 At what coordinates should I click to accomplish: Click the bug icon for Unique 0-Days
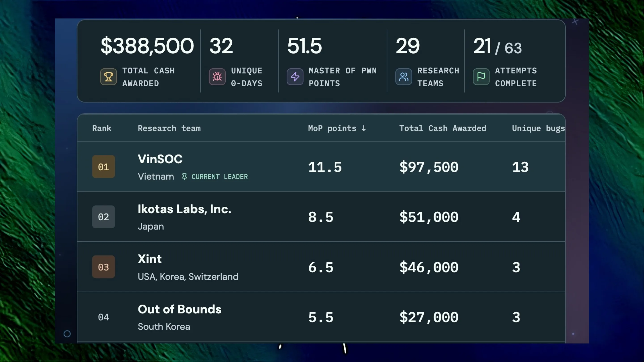tap(217, 77)
